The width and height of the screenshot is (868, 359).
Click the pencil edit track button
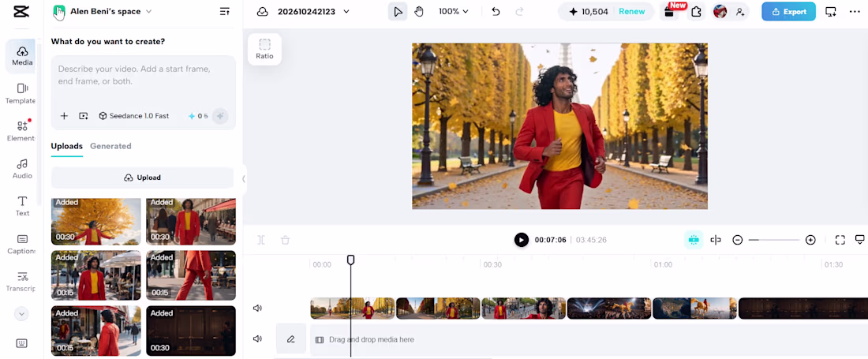pos(291,339)
